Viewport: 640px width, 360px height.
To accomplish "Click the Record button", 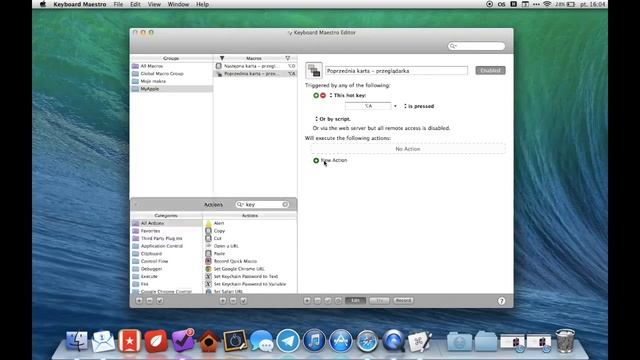I will point(403,300).
